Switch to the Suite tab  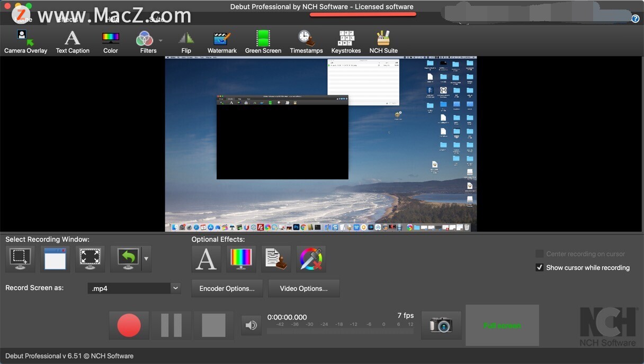pos(156,19)
